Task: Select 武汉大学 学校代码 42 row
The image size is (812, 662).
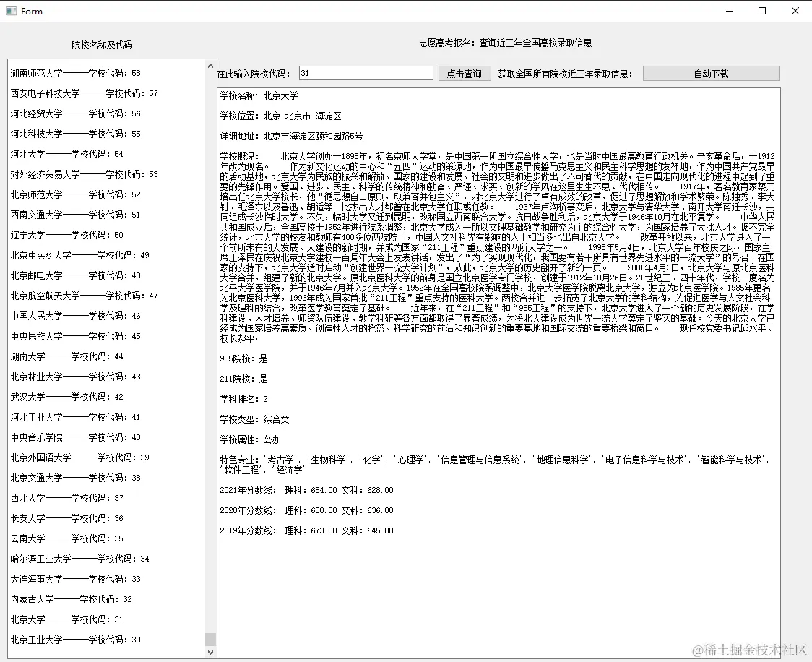Action: pos(66,396)
